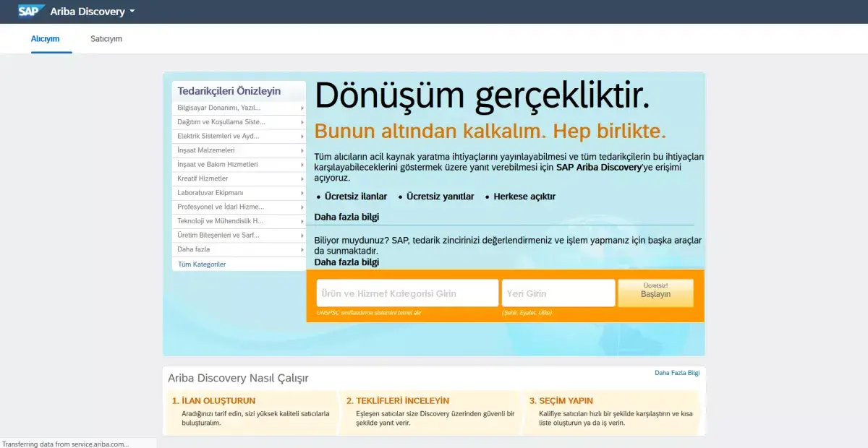Expand Profesyonel ve İdari Hizme... category

pyautogui.click(x=239, y=207)
